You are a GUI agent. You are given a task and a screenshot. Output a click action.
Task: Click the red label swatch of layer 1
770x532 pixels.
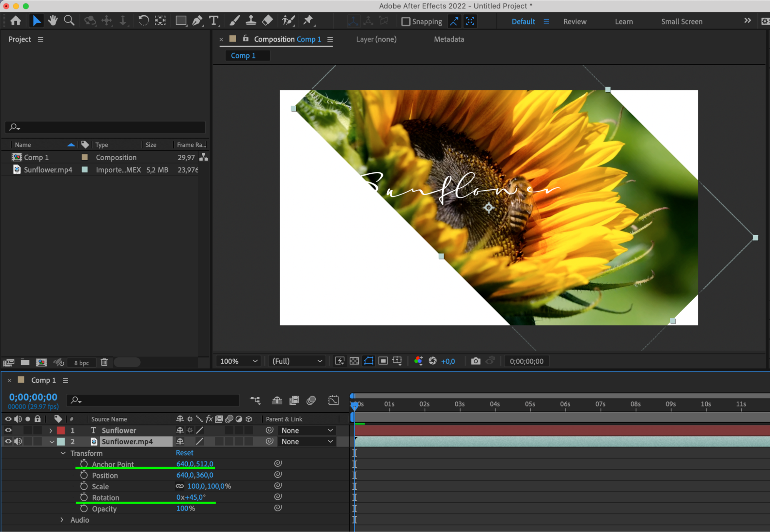(x=61, y=430)
